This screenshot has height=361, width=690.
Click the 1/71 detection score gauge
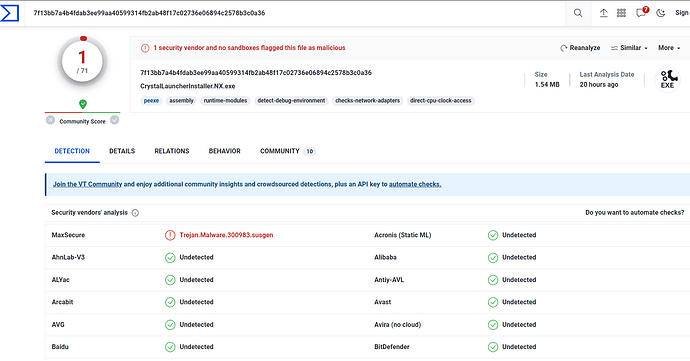82,62
